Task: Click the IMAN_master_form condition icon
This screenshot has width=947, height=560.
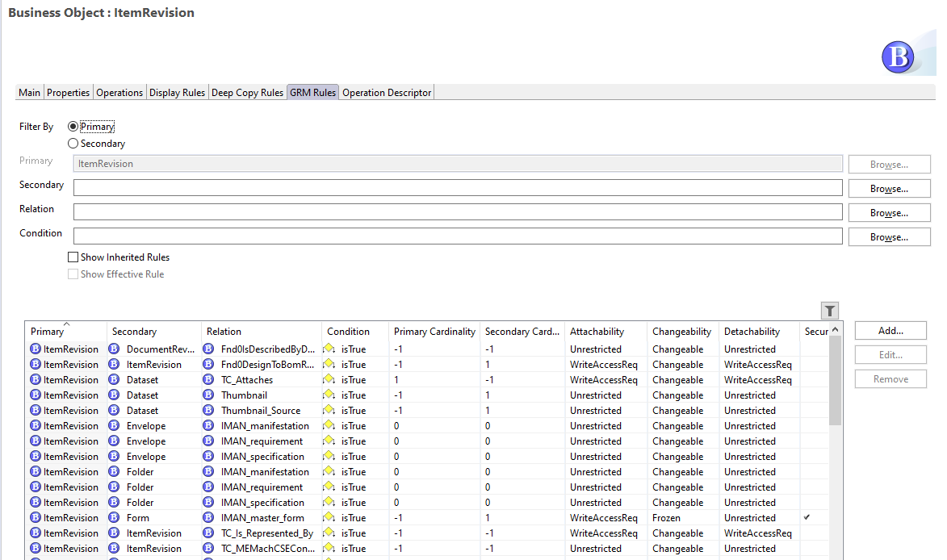Action: pos(329,517)
